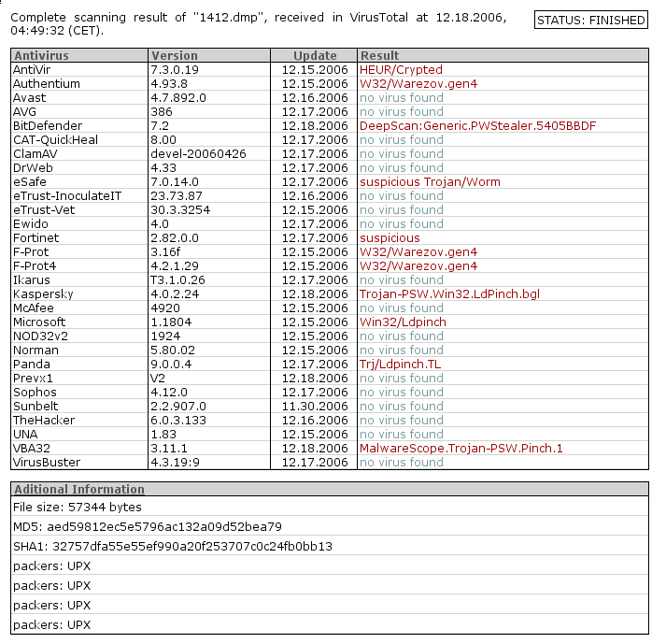Select the MD5 hash line
This screenshot has height=644, width=666.
[148, 526]
